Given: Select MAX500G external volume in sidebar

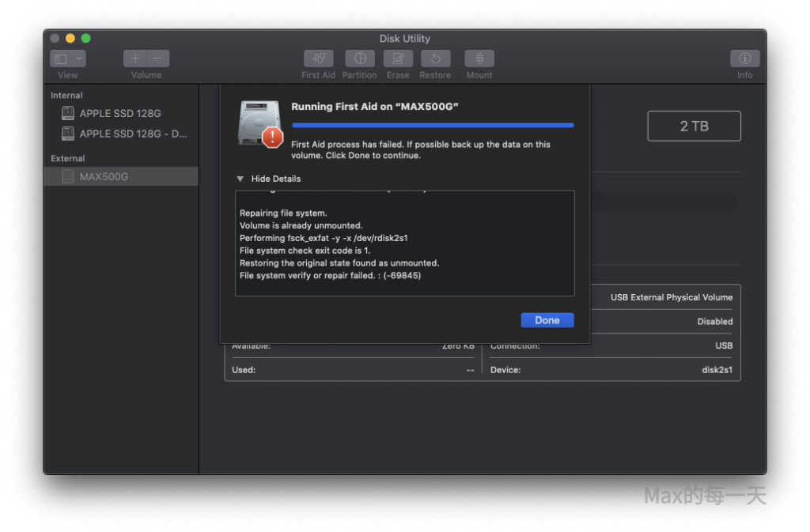Looking at the screenshot, I should (x=104, y=176).
